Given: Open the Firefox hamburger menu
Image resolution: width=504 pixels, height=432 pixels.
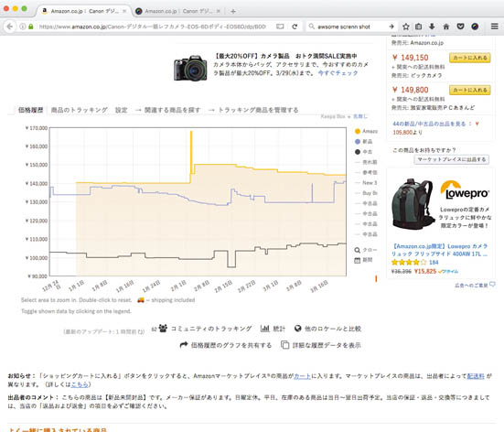Looking at the screenshot, I should click(494, 27).
